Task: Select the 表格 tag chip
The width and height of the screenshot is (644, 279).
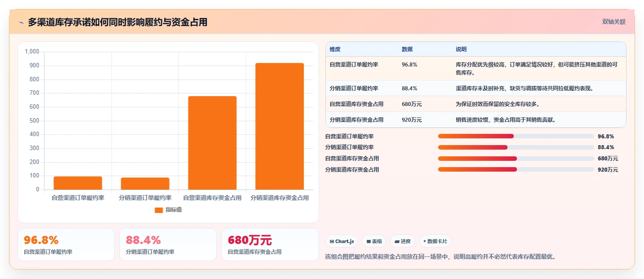Action: click(374, 241)
